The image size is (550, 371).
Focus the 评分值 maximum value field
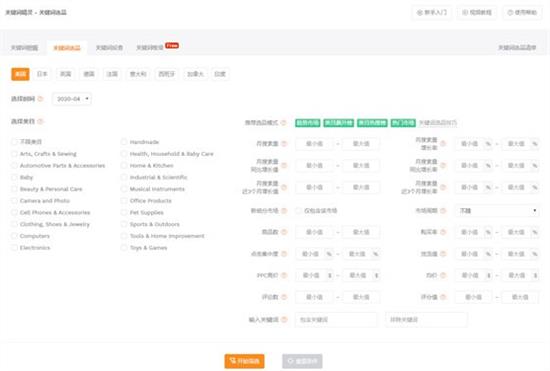[520, 297]
